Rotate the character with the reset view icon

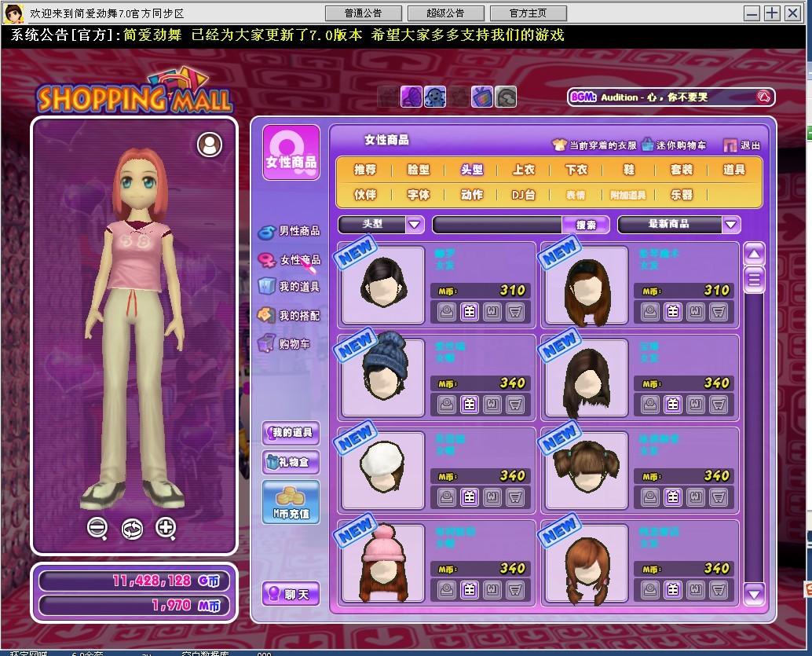pyautogui.click(x=132, y=529)
